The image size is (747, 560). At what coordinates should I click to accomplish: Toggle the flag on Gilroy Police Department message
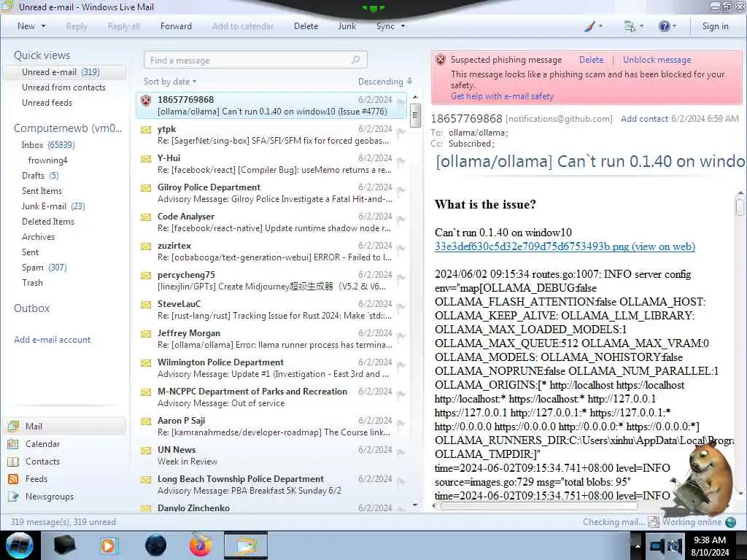pyautogui.click(x=400, y=190)
